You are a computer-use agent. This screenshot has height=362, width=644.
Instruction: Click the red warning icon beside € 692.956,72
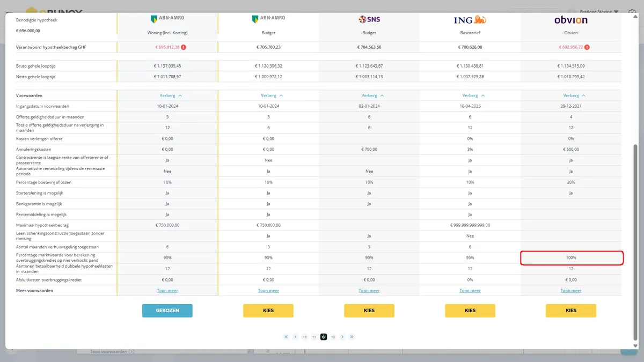[587, 47]
